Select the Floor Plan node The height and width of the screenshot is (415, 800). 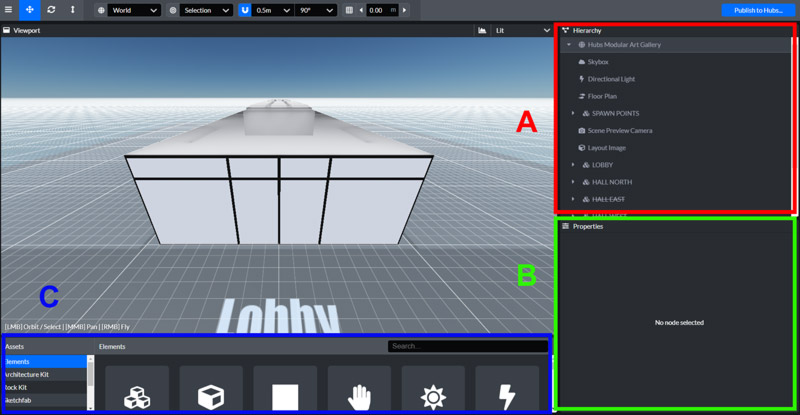[x=602, y=96]
